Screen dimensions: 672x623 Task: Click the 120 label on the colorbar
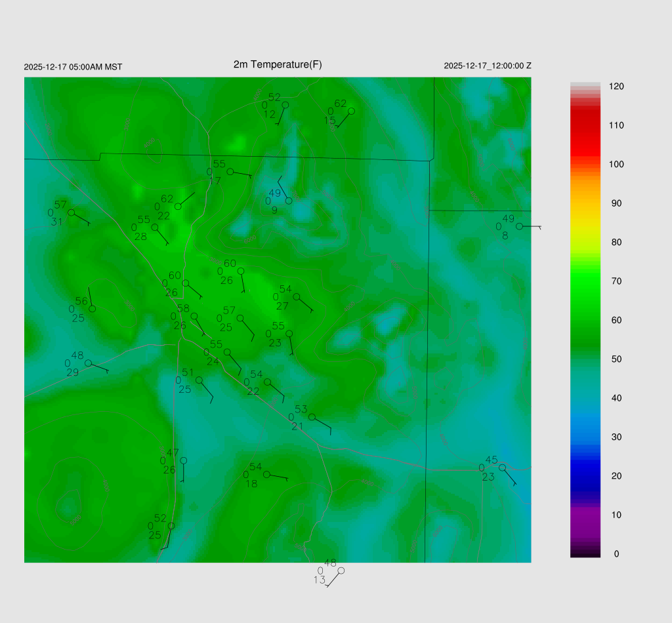tap(616, 87)
